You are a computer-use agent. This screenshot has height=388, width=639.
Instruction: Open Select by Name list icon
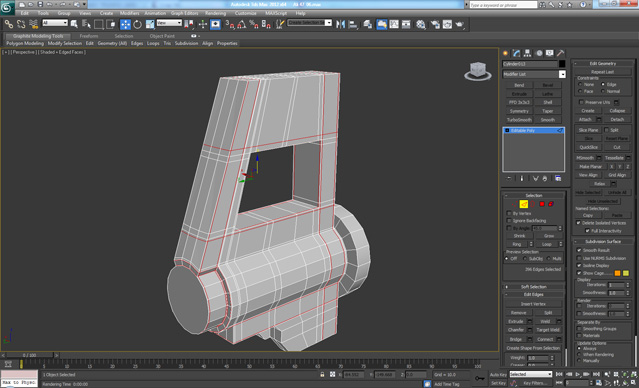pos(86,24)
